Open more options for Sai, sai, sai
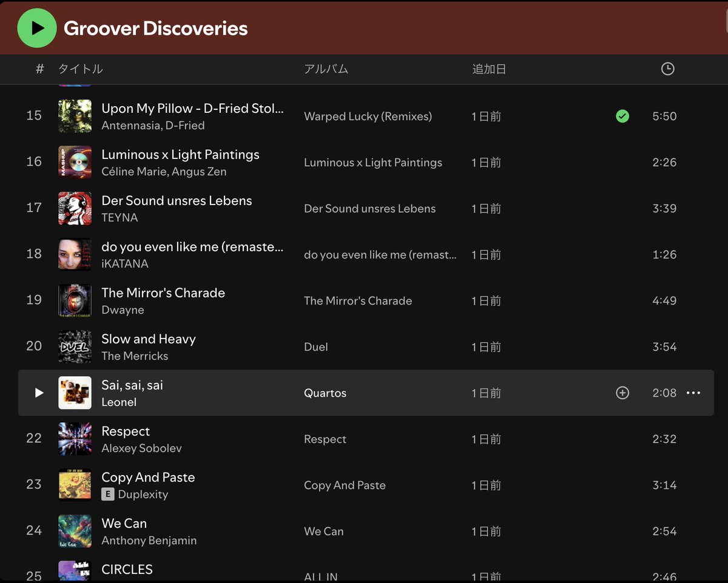 (x=693, y=393)
